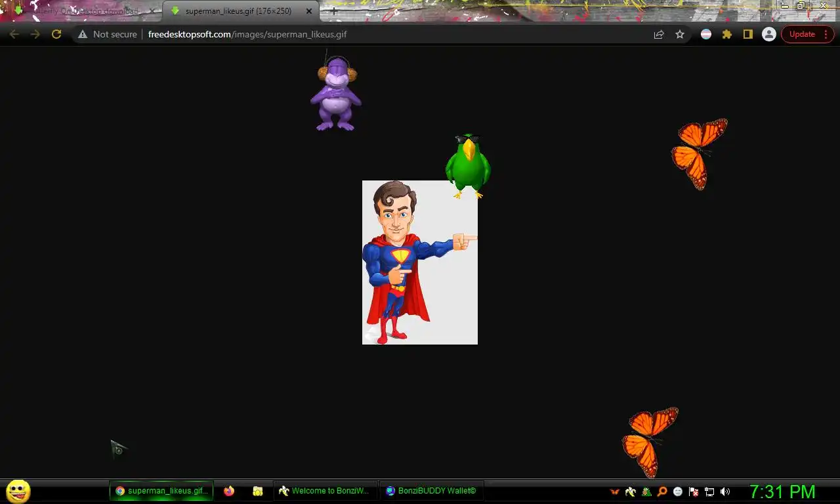Click the green parrot desktop character
840x504 pixels.
[468, 166]
